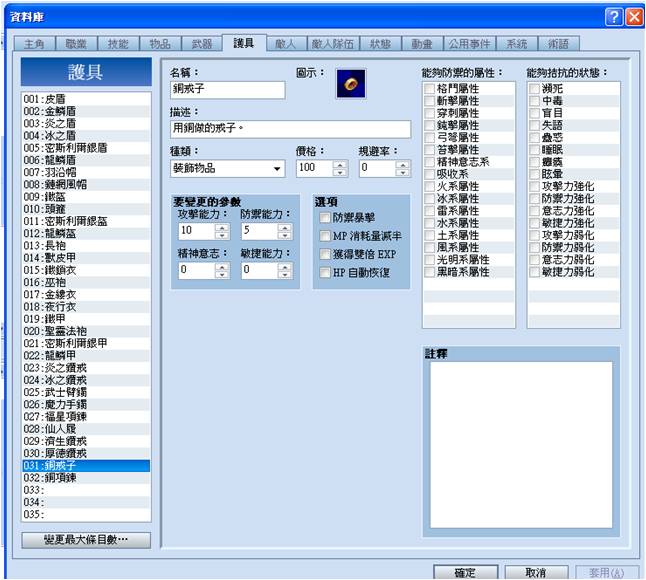Select 030:厚德鑽戒 in the list
This screenshot has height=580, width=646.
coord(86,454)
